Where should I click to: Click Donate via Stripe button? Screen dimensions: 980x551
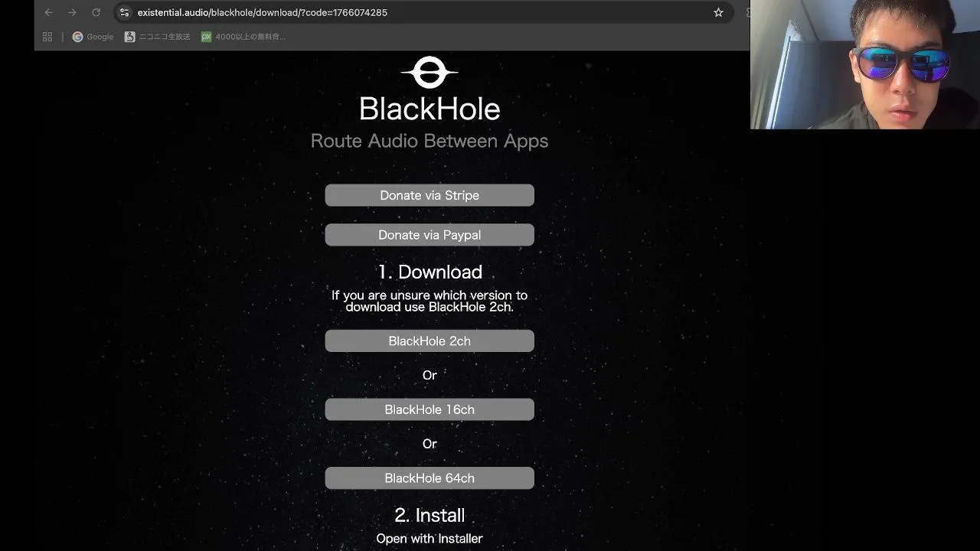tap(430, 195)
